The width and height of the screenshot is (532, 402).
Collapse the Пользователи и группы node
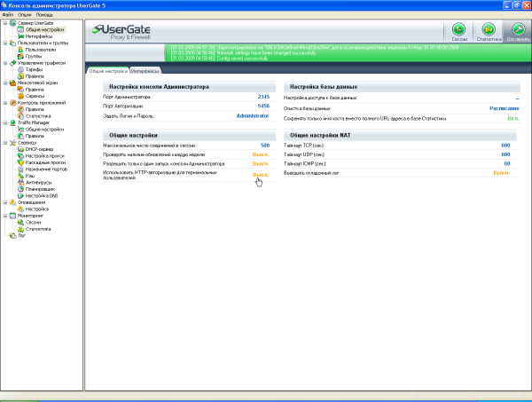(x=5, y=43)
